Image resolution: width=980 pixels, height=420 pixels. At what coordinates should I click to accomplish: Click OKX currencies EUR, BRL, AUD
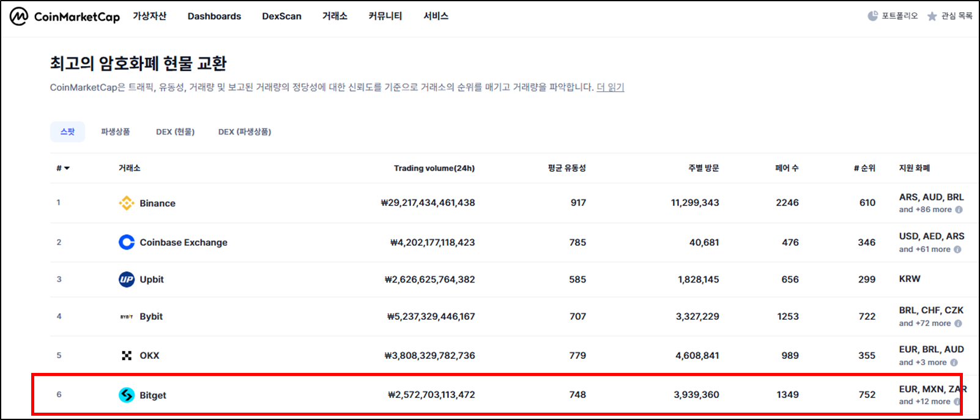point(931,350)
